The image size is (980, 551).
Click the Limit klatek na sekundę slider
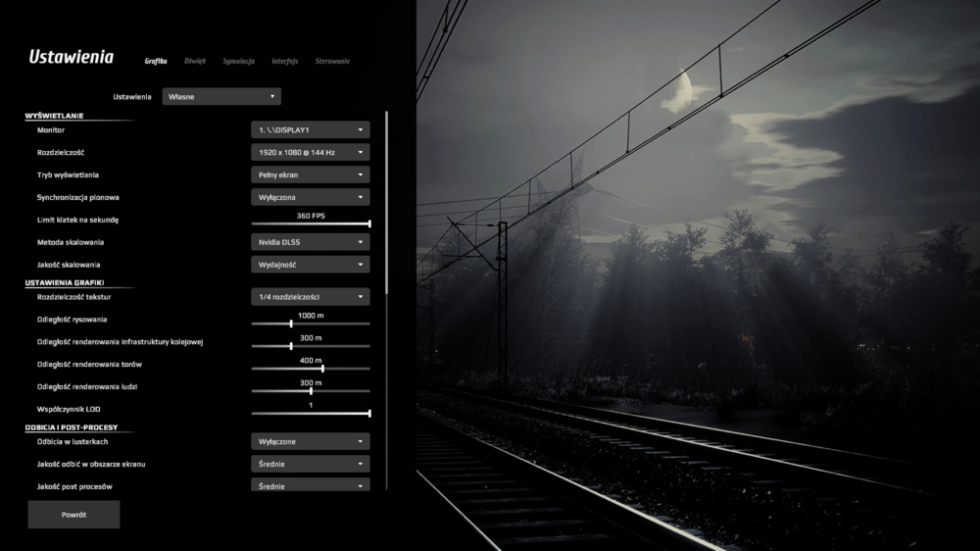point(311,224)
